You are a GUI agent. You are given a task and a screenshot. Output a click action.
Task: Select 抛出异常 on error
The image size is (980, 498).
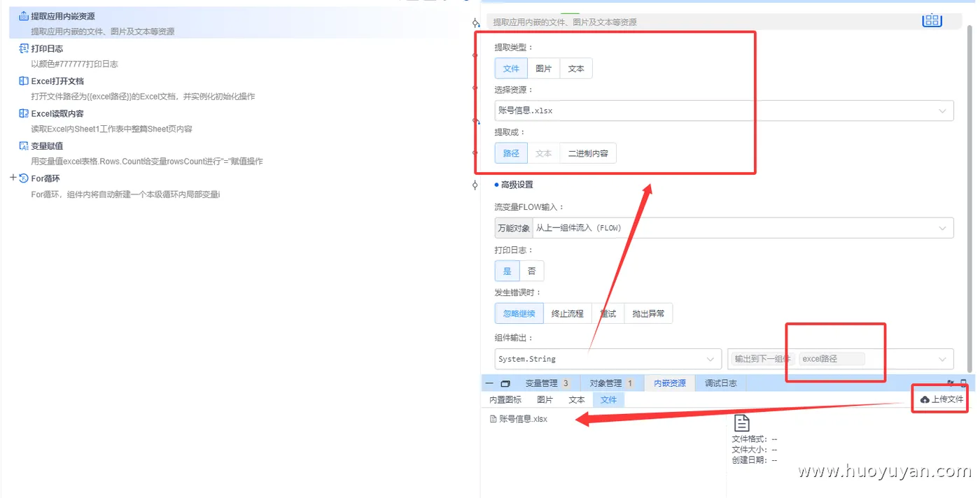pyautogui.click(x=648, y=313)
